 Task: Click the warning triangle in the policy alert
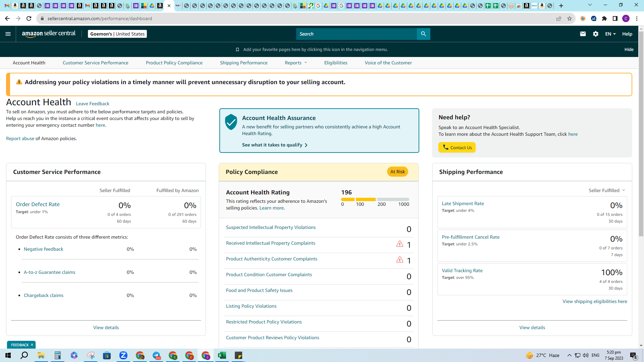point(19,82)
